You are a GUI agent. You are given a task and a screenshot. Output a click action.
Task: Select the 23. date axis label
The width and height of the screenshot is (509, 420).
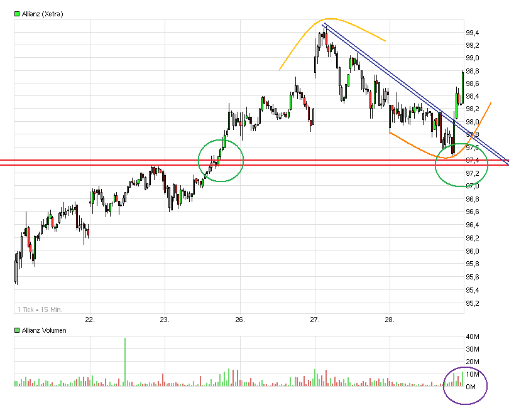165,320
